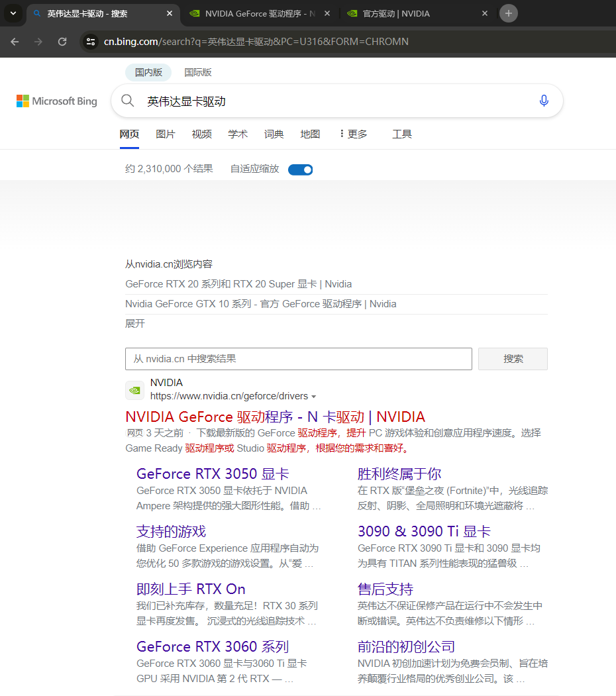Select the 地图 results tab

click(x=310, y=134)
